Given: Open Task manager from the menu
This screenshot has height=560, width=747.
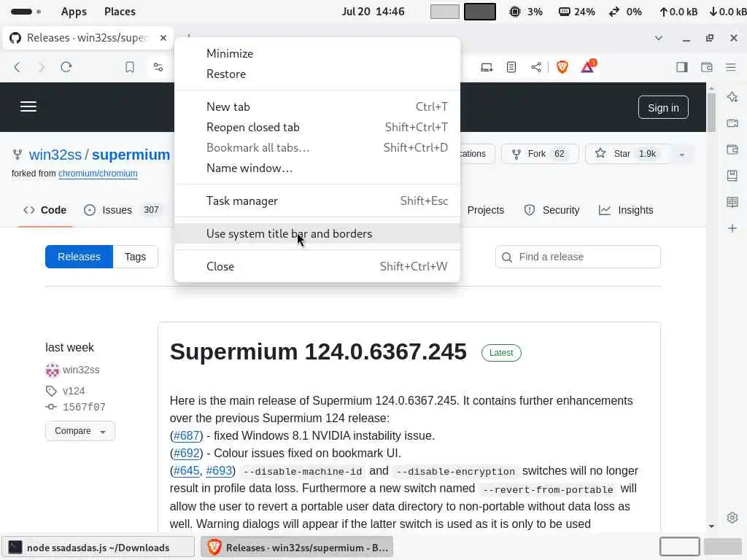Looking at the screenshot, I should pos(317,201).
